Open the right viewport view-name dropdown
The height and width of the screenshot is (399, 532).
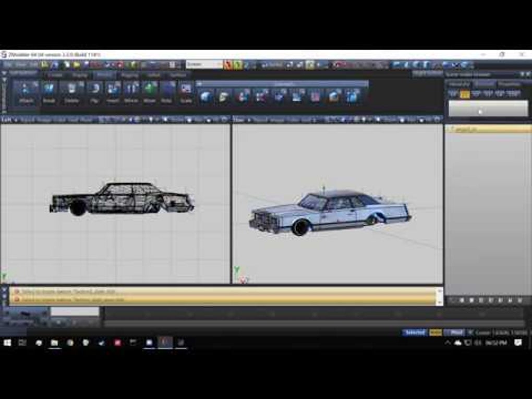[x=241, y=120]
